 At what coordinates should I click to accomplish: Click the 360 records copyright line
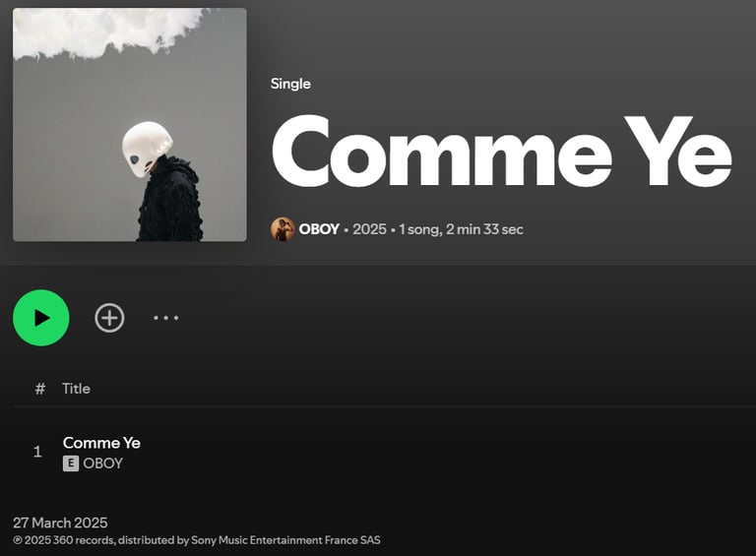point(197,540)
